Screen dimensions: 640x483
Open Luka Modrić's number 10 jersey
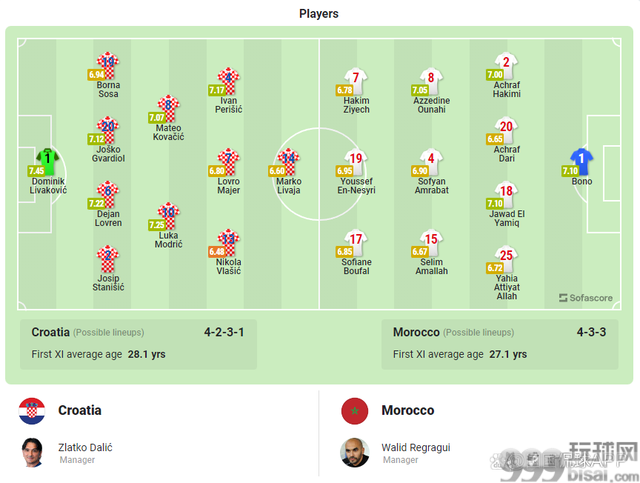click(169, 216)
